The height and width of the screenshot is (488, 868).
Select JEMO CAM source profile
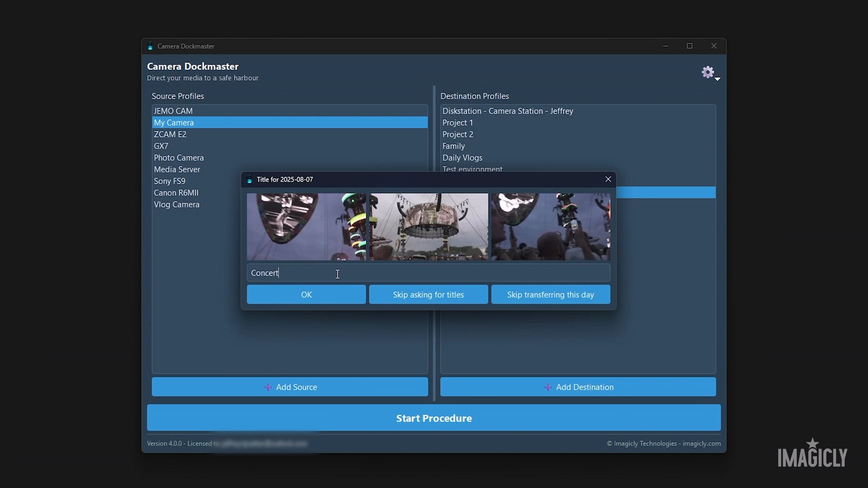(173, 111)
